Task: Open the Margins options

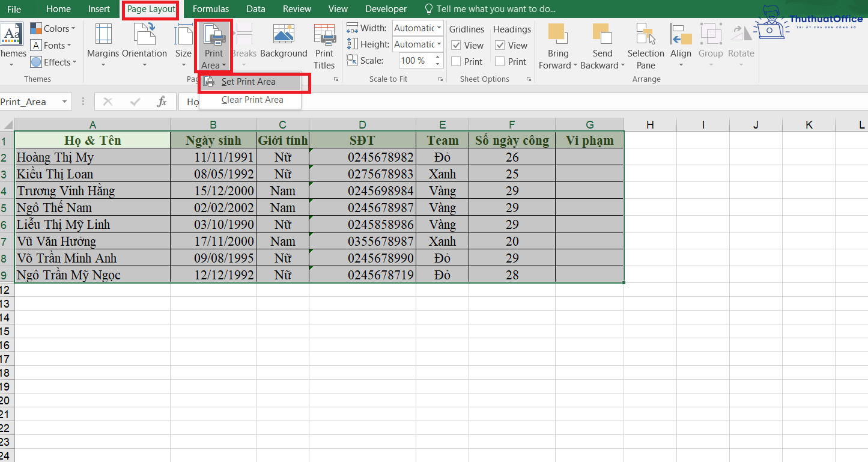Action: coord(102,45)
